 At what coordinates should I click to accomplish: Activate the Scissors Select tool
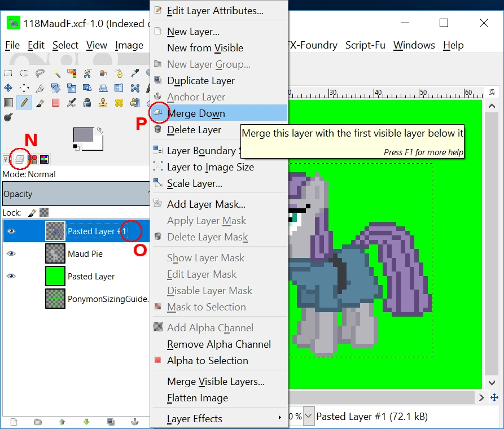click(x=87, y=73)
